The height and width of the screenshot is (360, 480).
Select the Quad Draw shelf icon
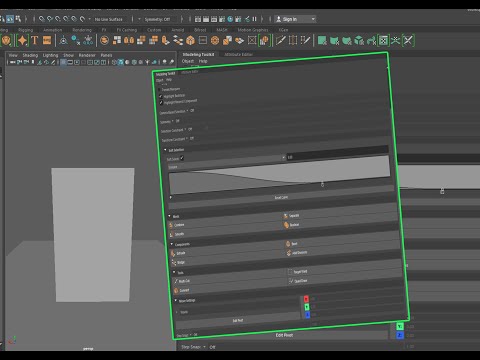[305, 41]
